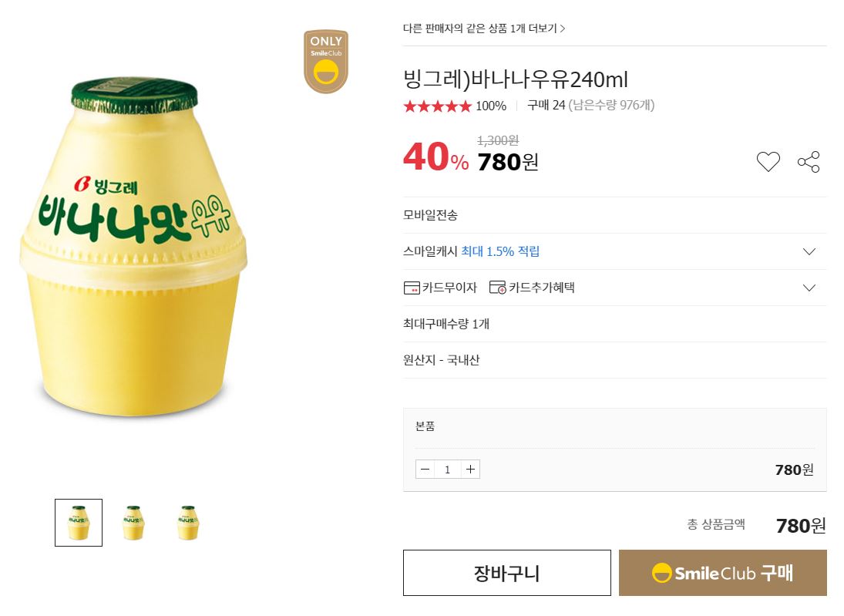The height and width of the screenshot is (616, 844).
Task: Decrease quantity with the minus button
Action: [425, 469]
